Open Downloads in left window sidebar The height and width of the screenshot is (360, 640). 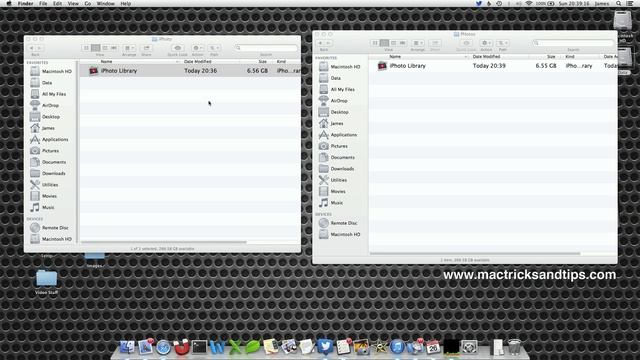pos(48,173)
